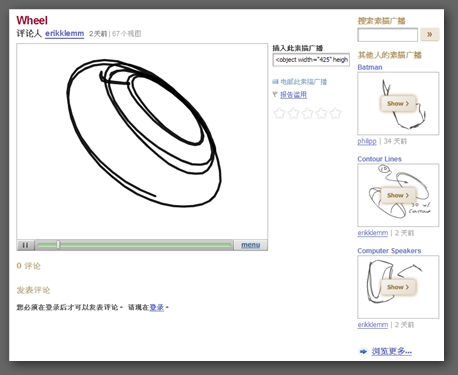Open the Computer Speakers title link

(389, 251)
